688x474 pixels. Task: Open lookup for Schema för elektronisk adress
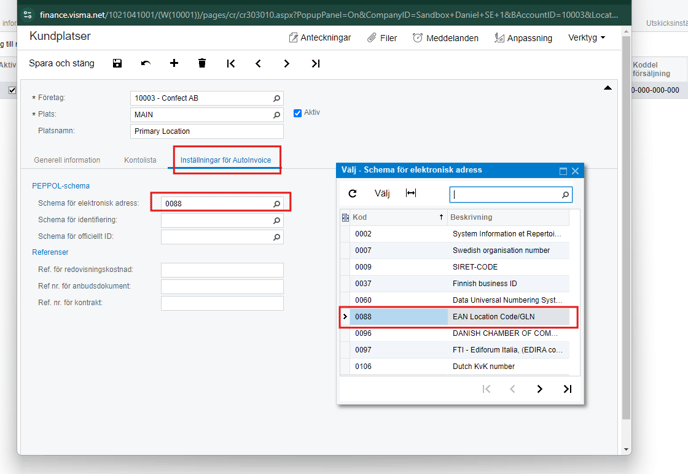coord(276,204)
